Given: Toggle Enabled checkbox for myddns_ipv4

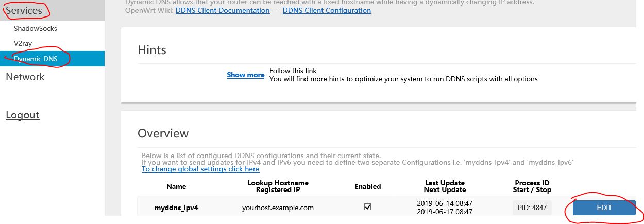Looking at the screenshot, I should tap(368, 207).
